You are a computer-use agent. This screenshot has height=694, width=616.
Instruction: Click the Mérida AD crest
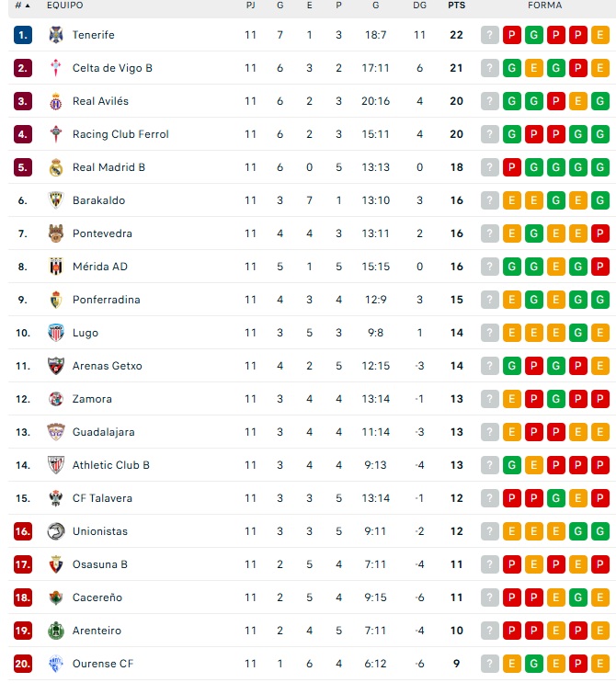click(56, 267)
